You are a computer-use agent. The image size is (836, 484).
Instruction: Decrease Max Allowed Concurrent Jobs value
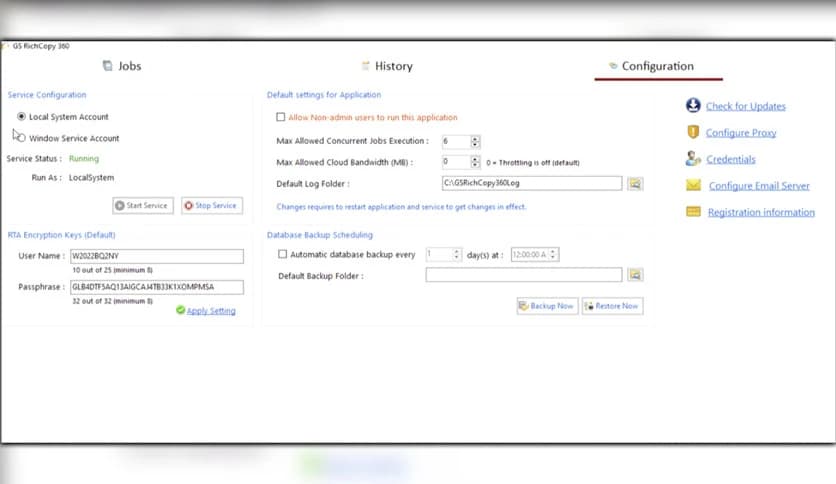pyautogui.click(x=475, y=144)
